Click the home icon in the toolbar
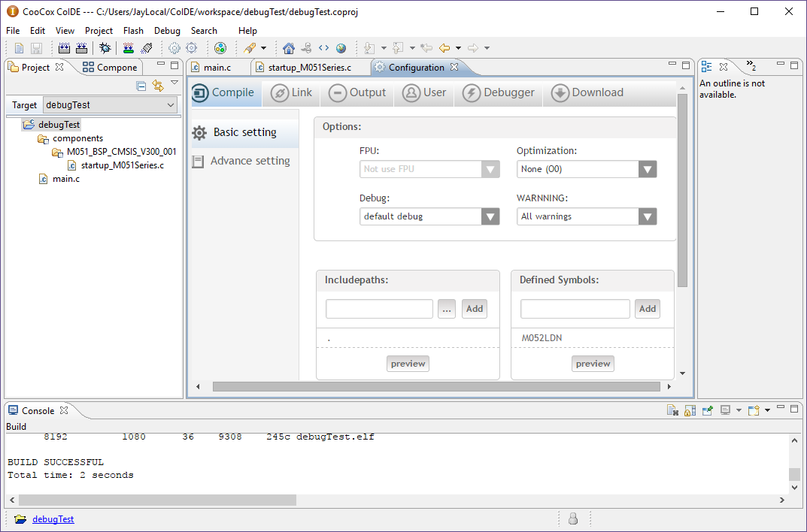Image resolution: width=807 pixels, height=532 pixels. [289, 48]
